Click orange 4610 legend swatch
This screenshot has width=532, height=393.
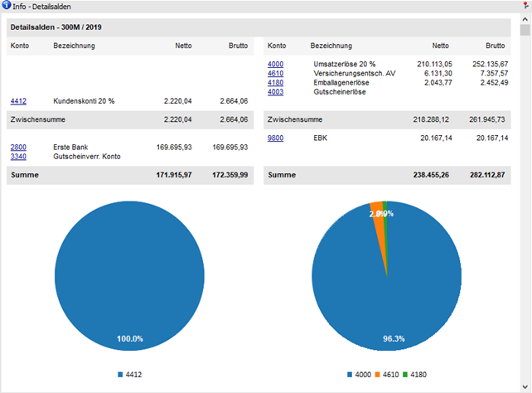point(377,375)
